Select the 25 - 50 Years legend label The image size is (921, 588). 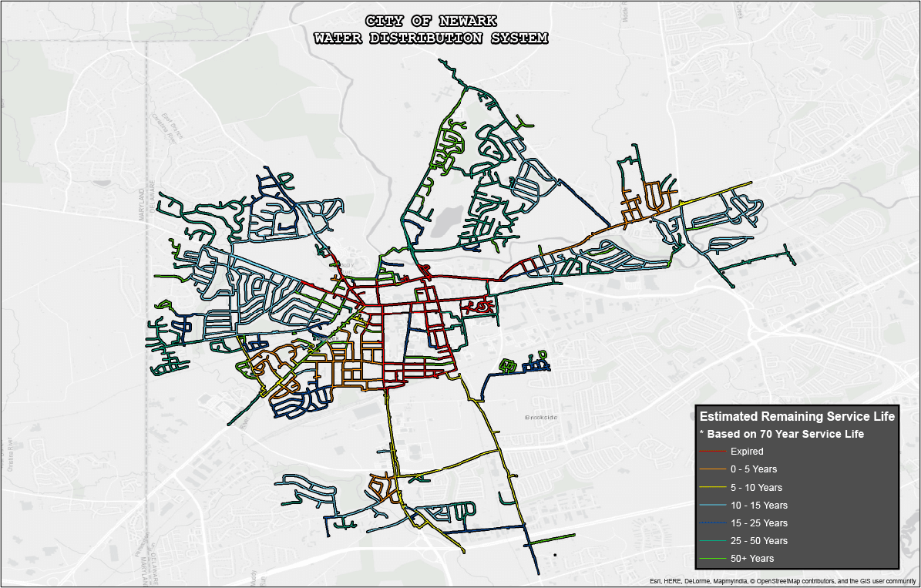coord(759,541)
